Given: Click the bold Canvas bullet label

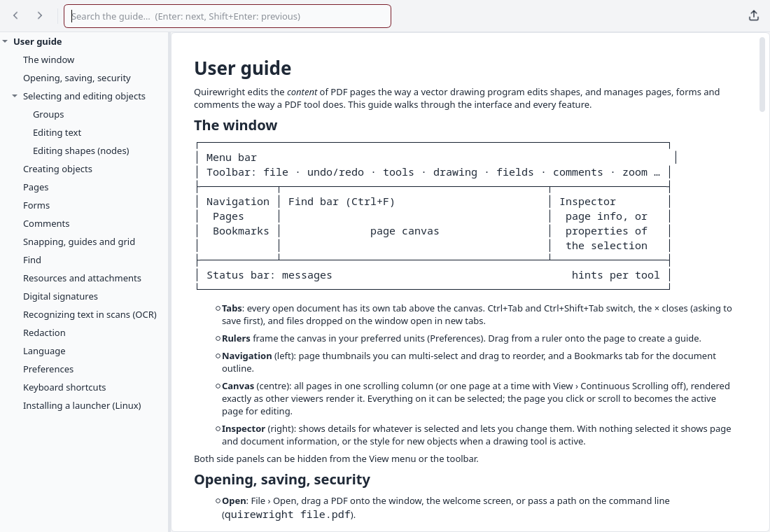Looking at the screenshot, I should click(238, 386).
